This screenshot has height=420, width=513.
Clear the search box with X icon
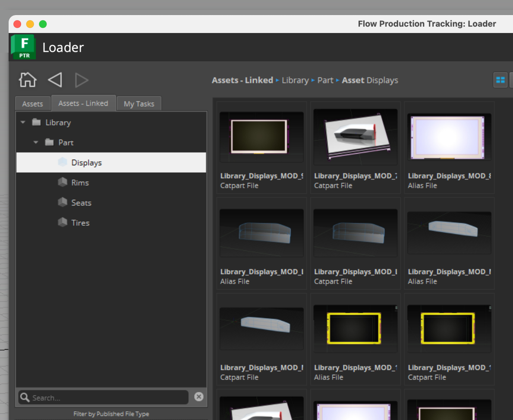coord(198,397)
